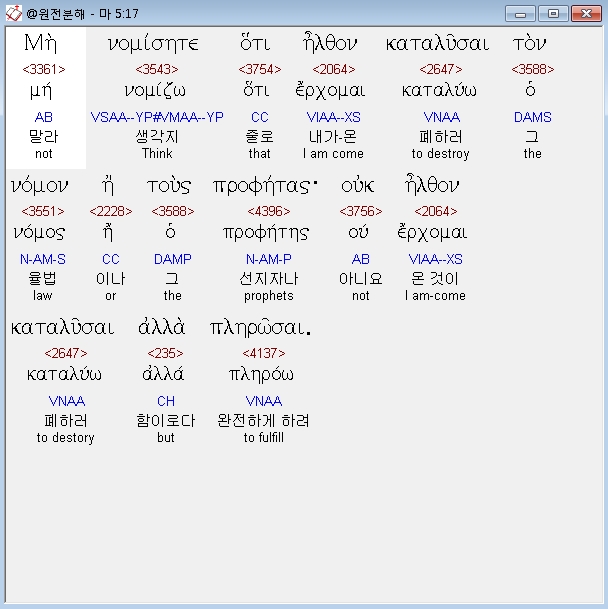
Task: Click the Korean gloss 완전하게 하려
Action: (x=263, y=421)
